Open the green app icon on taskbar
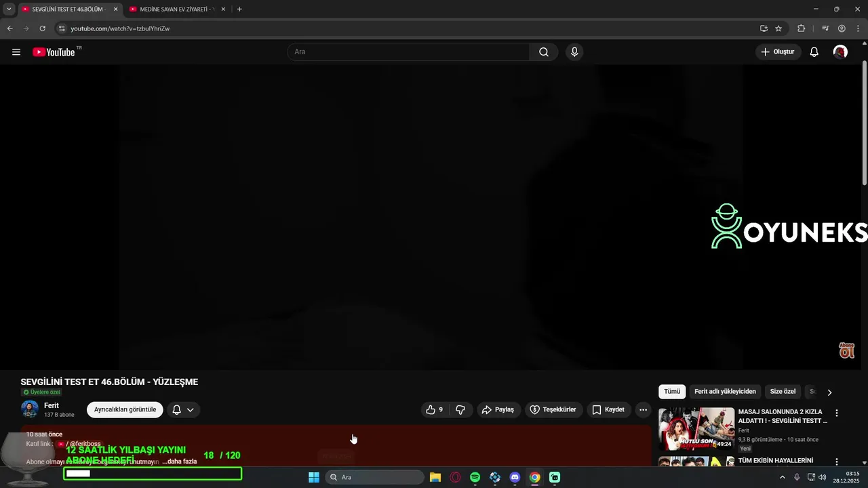Screen dimensions: 868x488 (555, 477)
